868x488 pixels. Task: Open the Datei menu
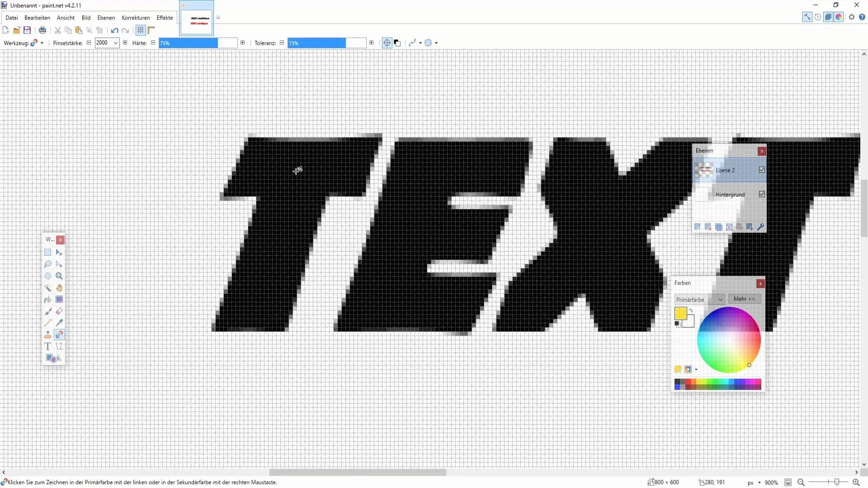12,18
